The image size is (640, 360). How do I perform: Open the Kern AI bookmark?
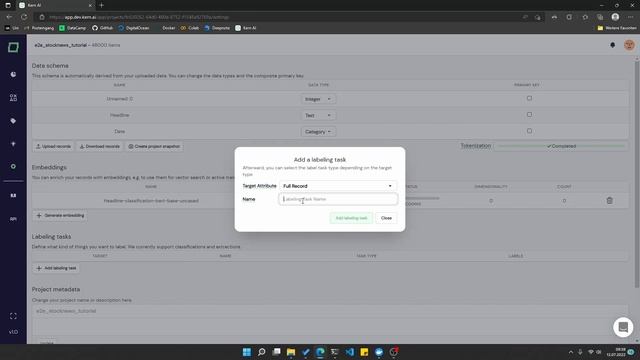click(x=246, y=28)
